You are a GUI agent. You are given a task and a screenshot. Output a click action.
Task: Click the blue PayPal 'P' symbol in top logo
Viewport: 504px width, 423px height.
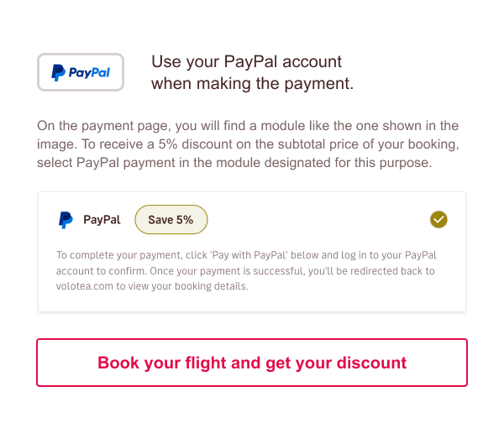point(58,73)
